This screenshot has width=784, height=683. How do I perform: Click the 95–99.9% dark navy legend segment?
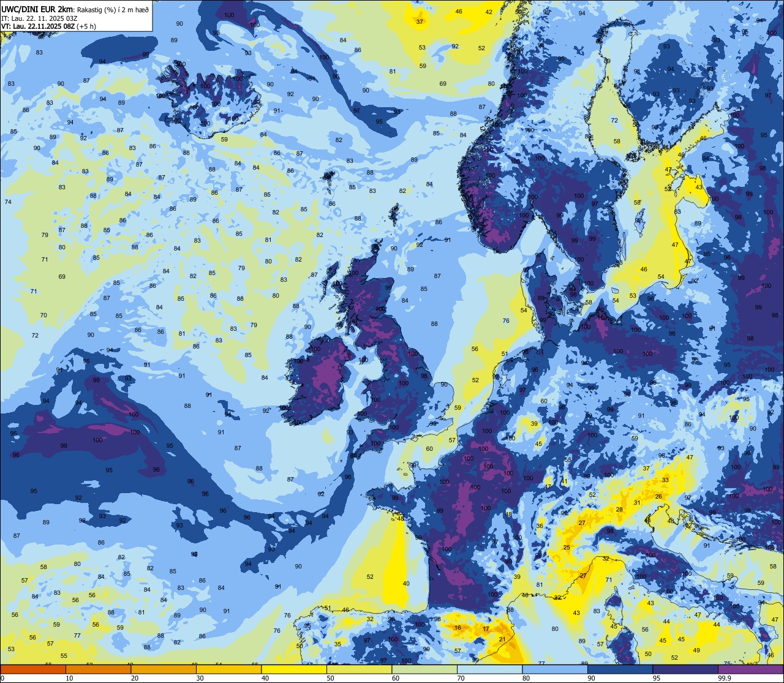point(685,670)
